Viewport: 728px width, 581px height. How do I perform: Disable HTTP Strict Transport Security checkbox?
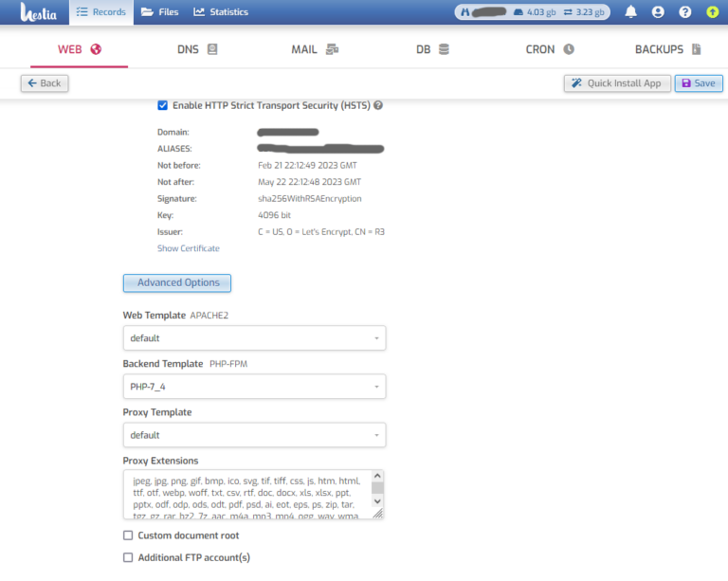[163, 105]
